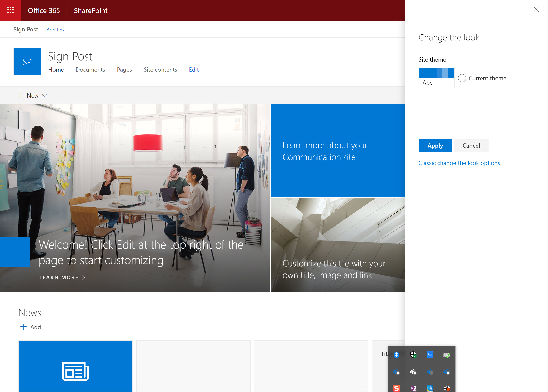Expand the New dropdown chevron
The height and width of the screenshot is (392, 548).
(x=44, y=95)
